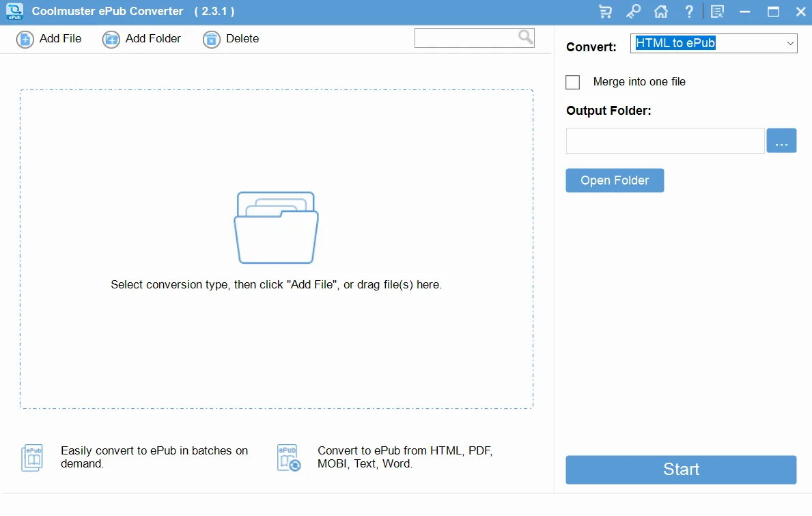Screen dimensions: 812x516
Task: Focus the Output Folder path field
Action: pyautogui.click(x=665, y=140)
